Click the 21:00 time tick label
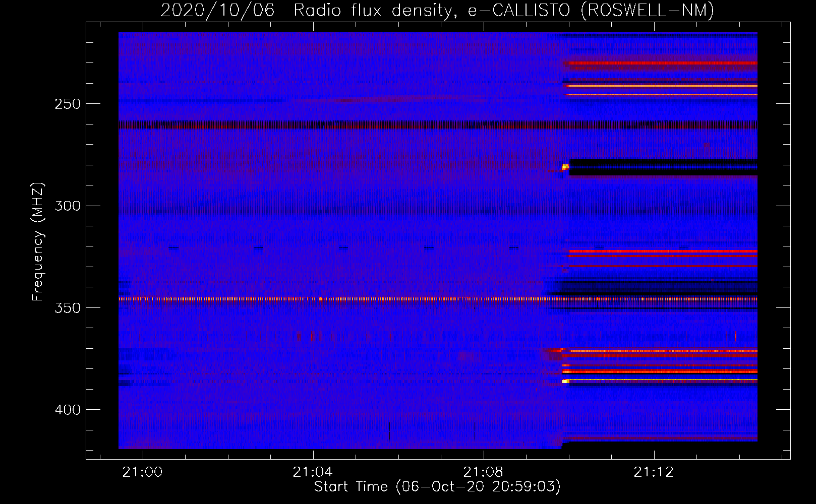The image size is (816, 504). pyautogui.click(x=142, y=472)
